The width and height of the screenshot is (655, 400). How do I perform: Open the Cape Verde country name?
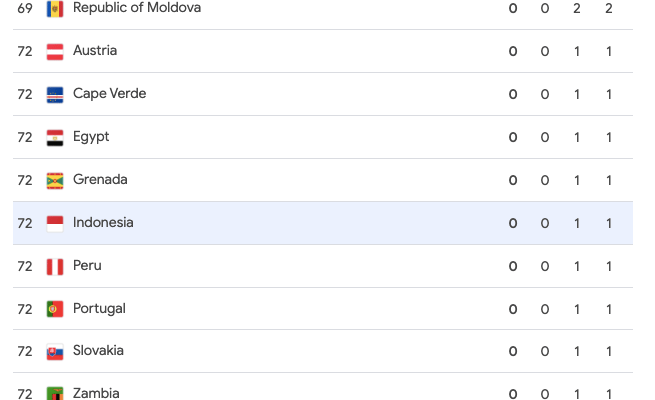[x=110, y=94]
